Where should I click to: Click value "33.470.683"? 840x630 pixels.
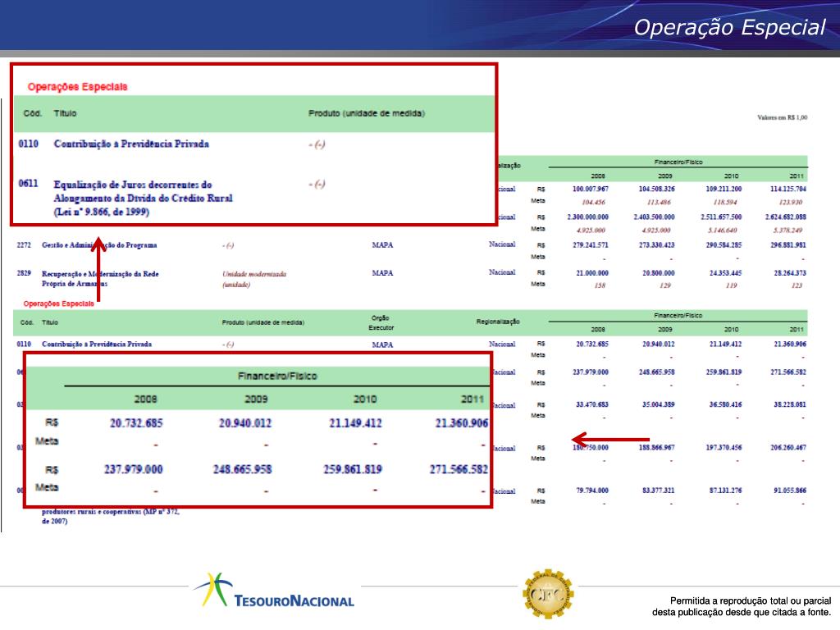(x=592, y=404)
